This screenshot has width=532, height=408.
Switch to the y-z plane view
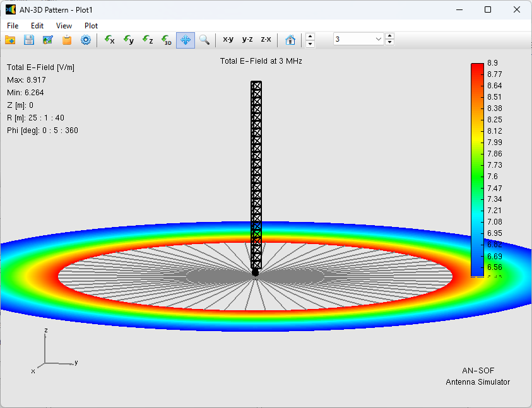coord(247,40)
